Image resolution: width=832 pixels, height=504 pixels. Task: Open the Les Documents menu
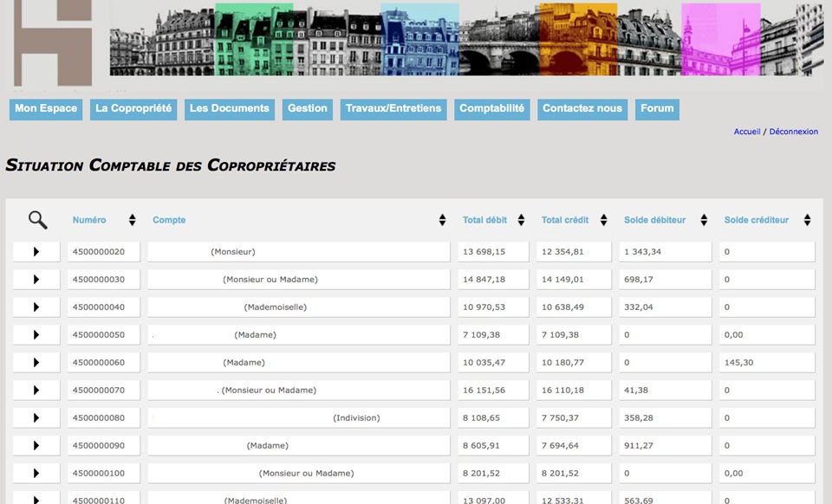pyautogui.click(x=229, y=109)
